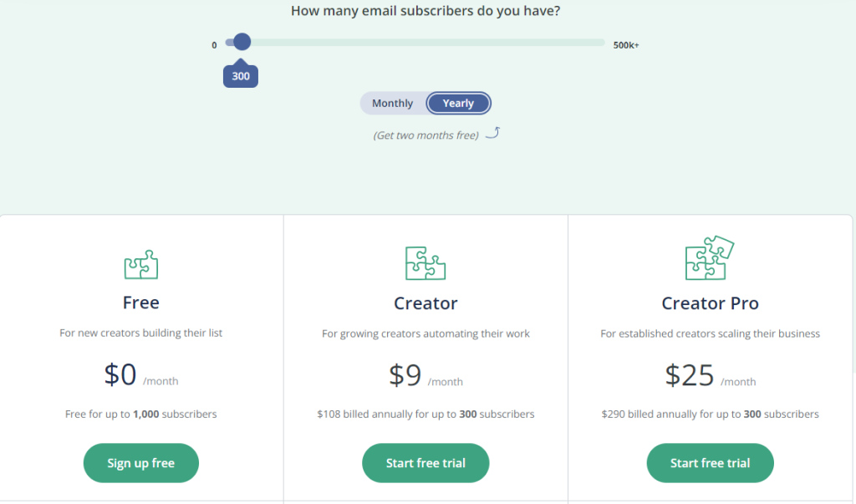
Task: Click the subscriber slider handle
Action: tap(242, 42)
